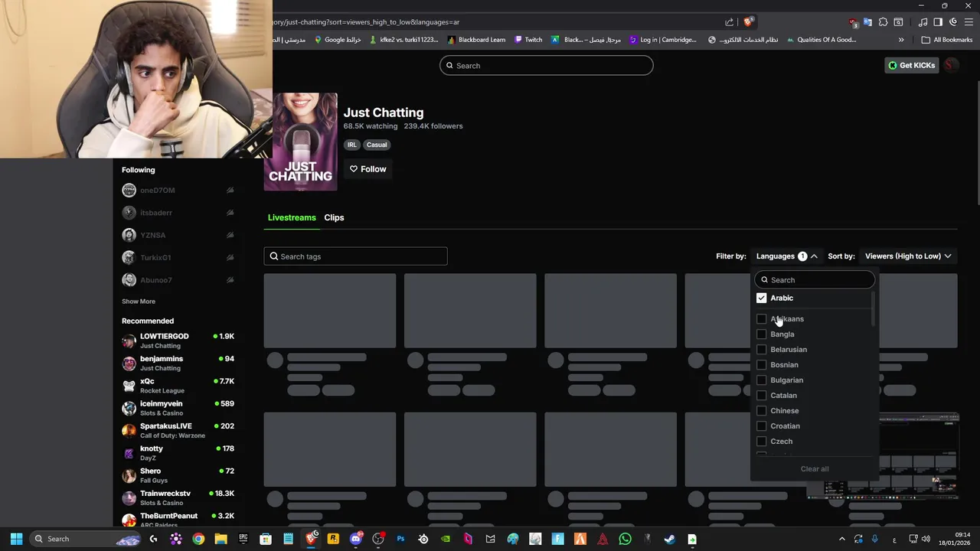Select the Czech language checkbox

click(x=761, y=442)
